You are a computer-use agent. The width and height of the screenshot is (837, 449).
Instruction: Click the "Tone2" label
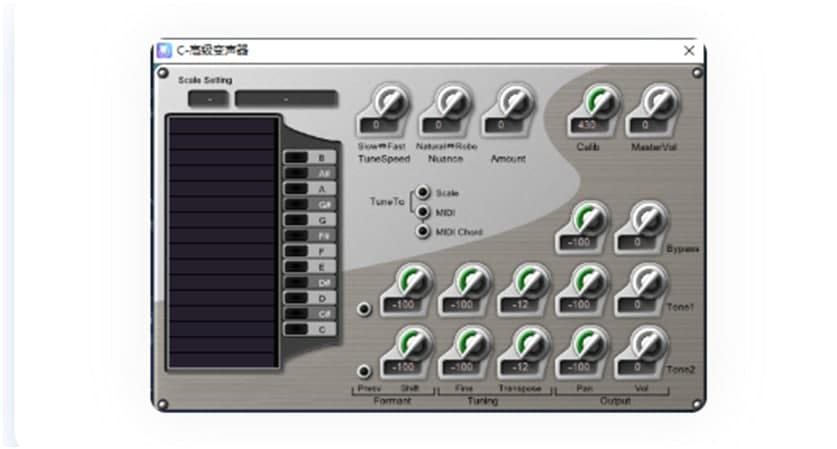(681, 369)
